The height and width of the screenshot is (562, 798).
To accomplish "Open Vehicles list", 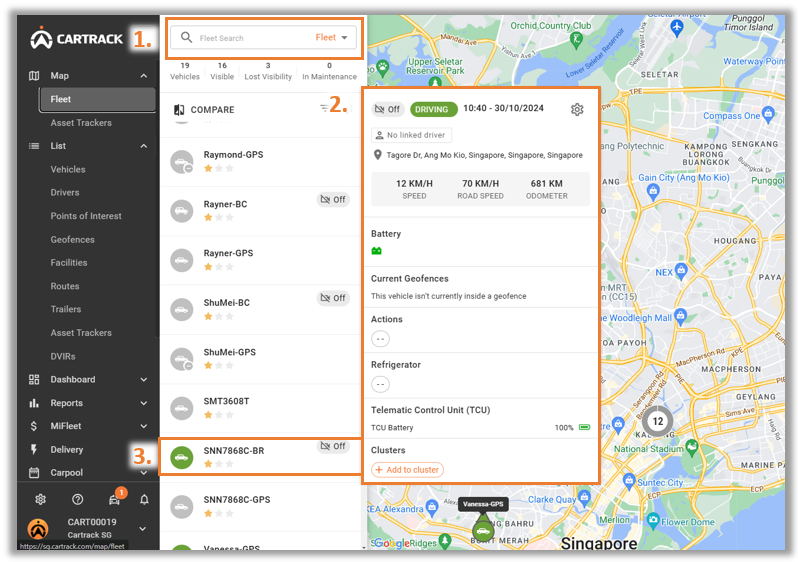I will pyautogui.click(x=68, y=170).
